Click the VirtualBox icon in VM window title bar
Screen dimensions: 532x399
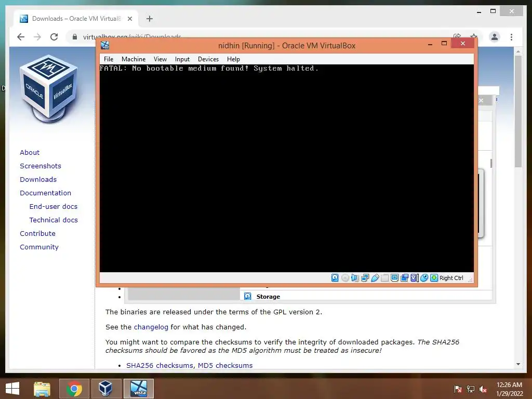105,45
